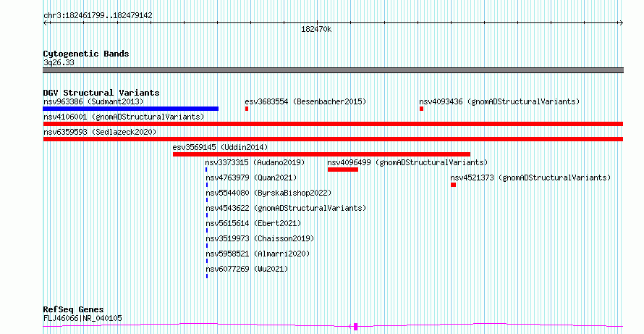Click the DGV Structural Variants track title
This screenshot has width=644, height=334.
pos(101,93)
